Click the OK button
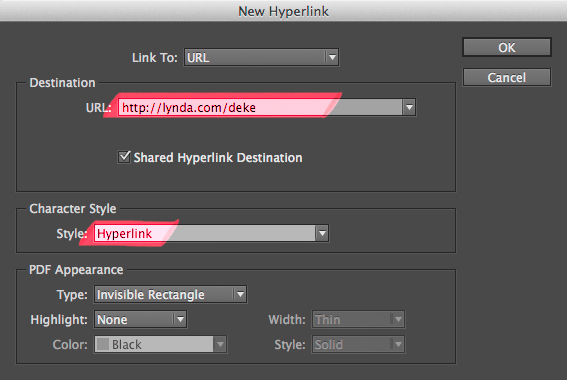This screenshot has width=567, height=380. [x=507, y=47]
